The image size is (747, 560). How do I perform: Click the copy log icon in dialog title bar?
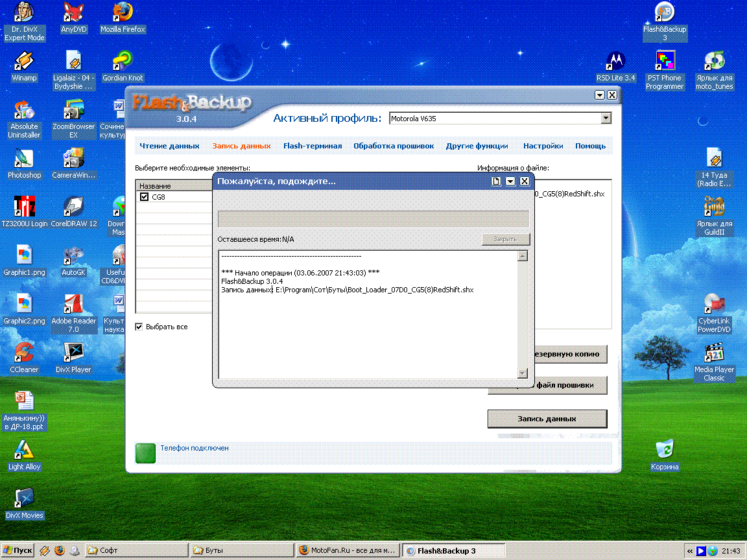[x=496, y=181]
